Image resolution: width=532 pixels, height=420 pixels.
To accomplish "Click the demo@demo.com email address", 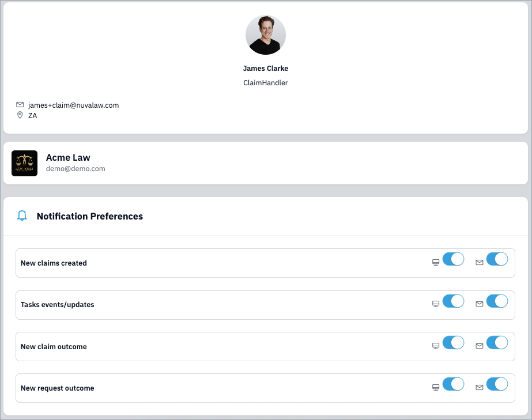I will click(76, 169).
